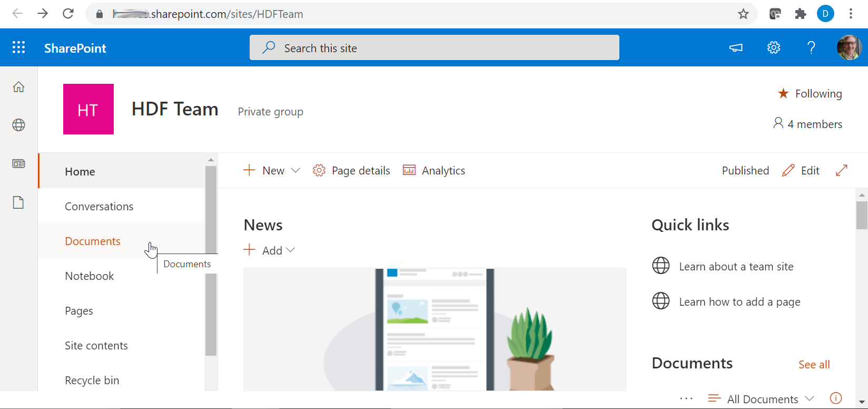868x409 pixels.
Task: Open the news icon in left rail
Action: 18,164
